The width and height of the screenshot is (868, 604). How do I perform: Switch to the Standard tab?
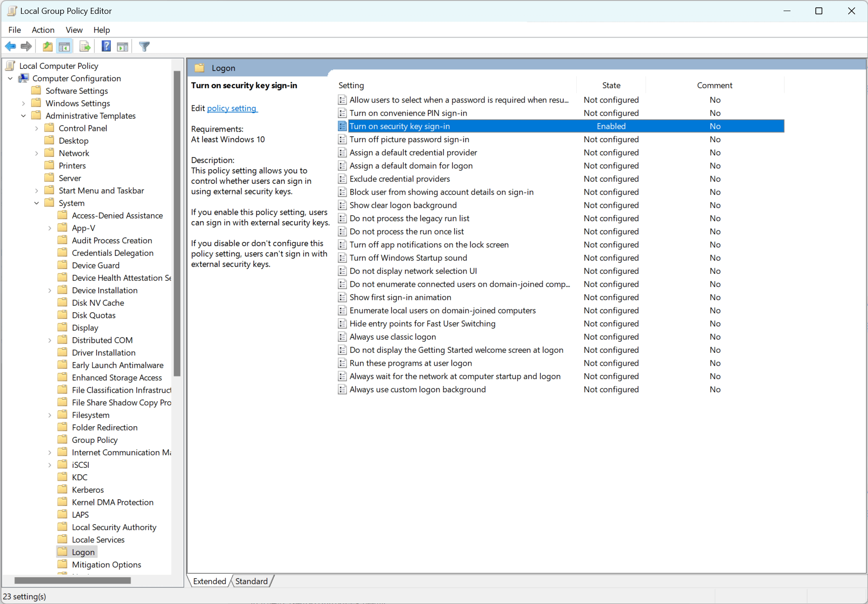tap(251, 581)
